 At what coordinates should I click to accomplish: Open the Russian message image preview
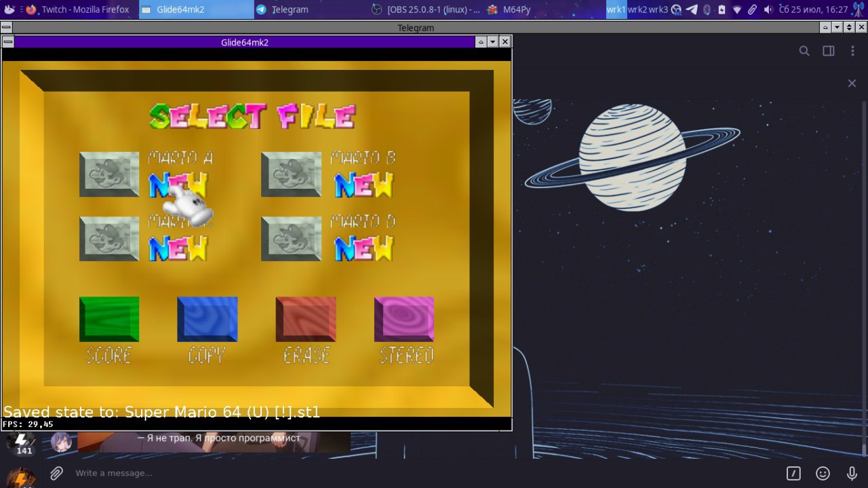[x=214, y=442]
